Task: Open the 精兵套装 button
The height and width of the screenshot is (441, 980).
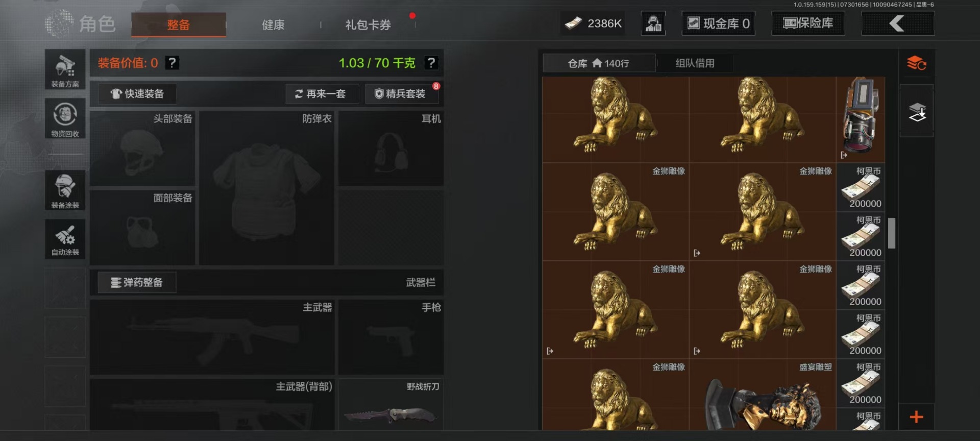Action: coord(401,93)
